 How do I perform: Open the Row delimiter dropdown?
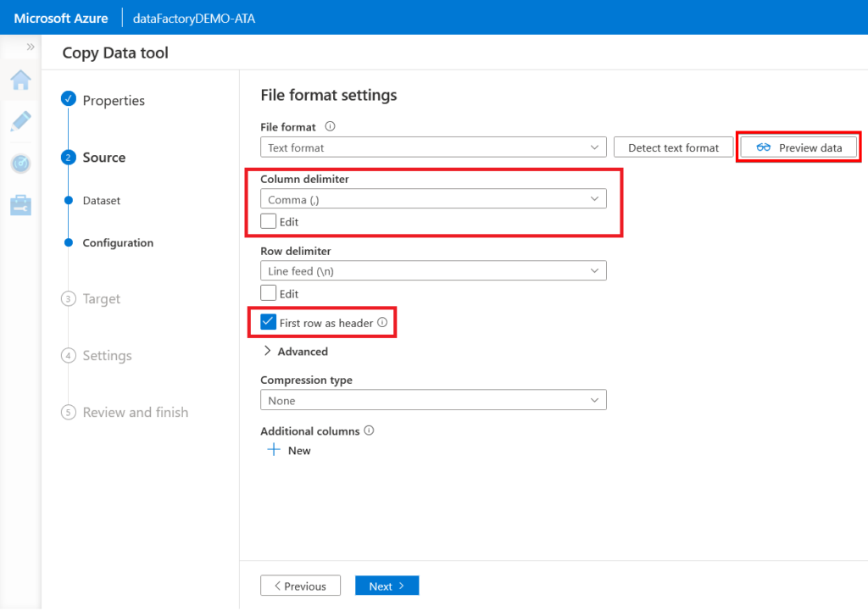point(433,270)
